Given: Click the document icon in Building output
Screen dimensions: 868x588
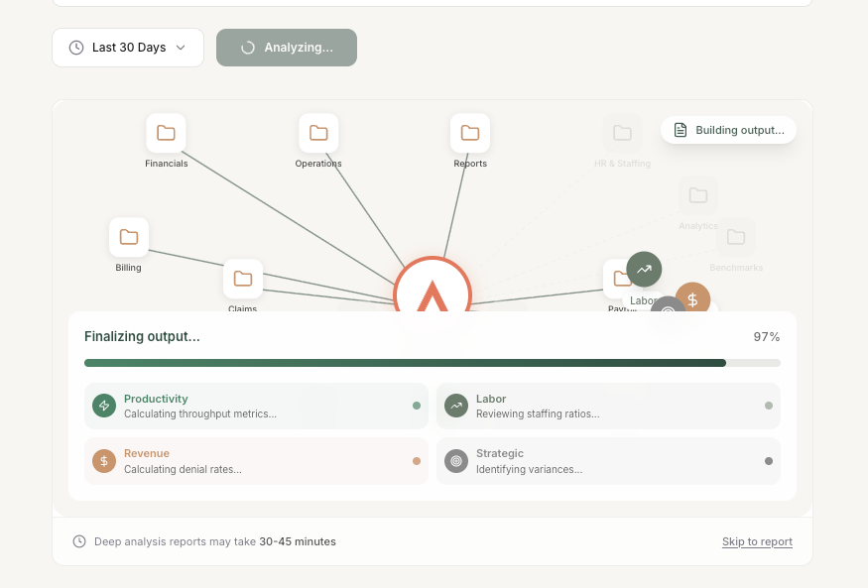Looking at the screenshot, I should (681, 130).
